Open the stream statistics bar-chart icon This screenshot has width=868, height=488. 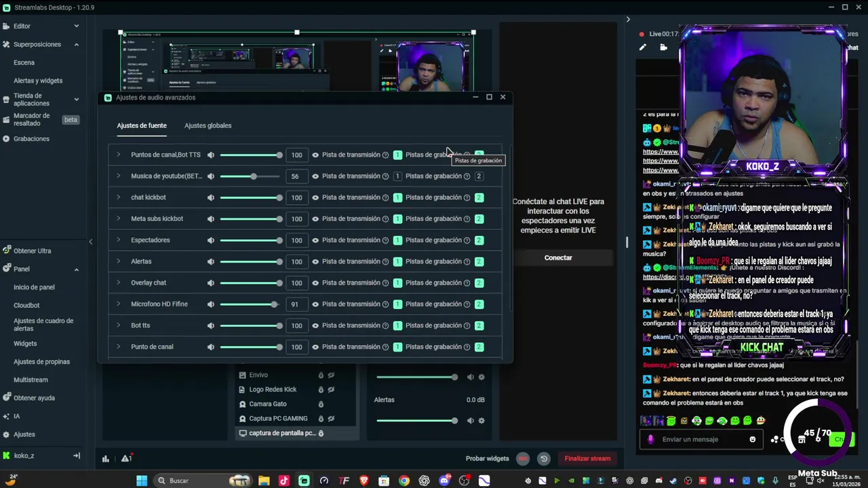point(106,459)
